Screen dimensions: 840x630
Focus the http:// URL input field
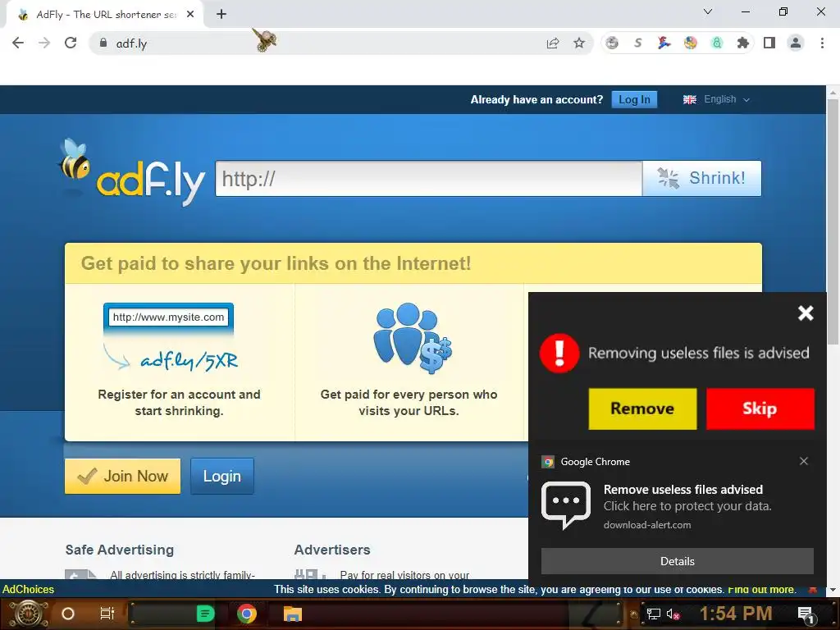pos(428,178)
